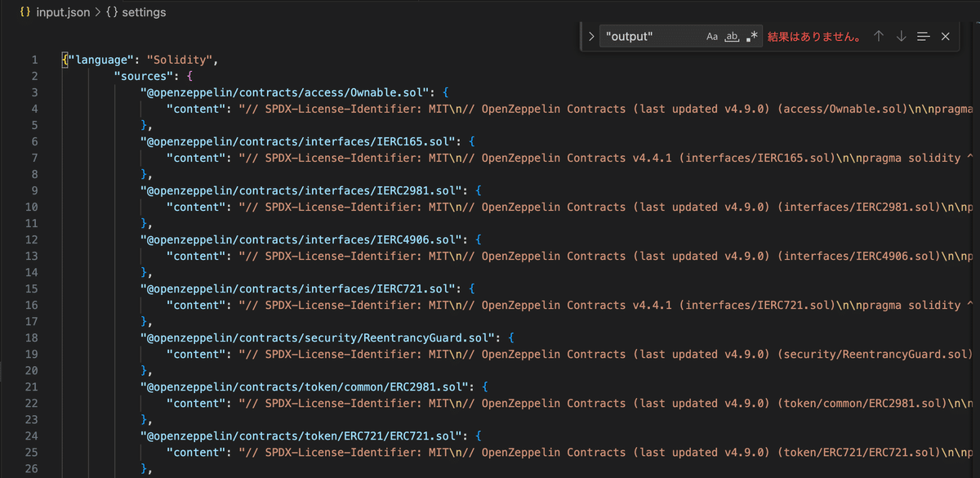
Task: Close the find widget
Action: pos(946,37)
